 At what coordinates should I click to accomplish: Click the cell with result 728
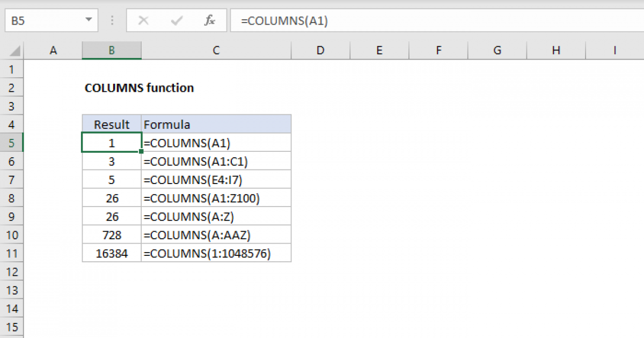click(112, 235)
